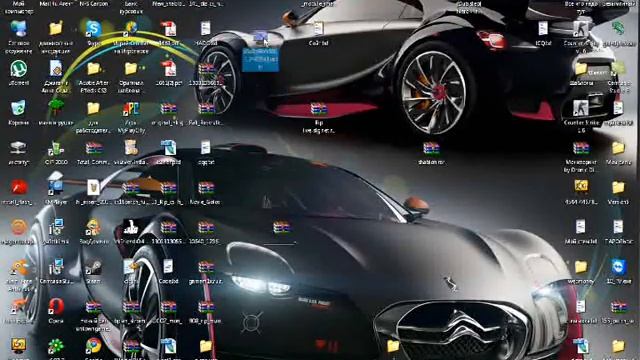Select the Rip archive on red car stripe

318,109
